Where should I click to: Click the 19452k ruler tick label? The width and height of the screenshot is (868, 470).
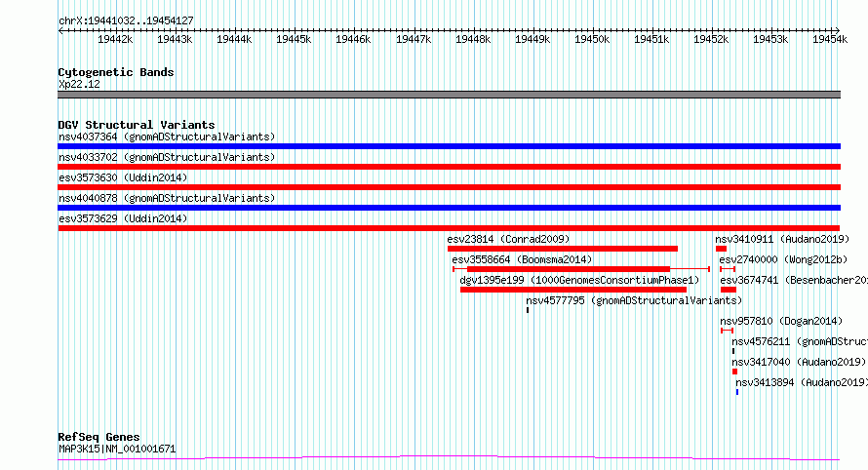point(711,39)
